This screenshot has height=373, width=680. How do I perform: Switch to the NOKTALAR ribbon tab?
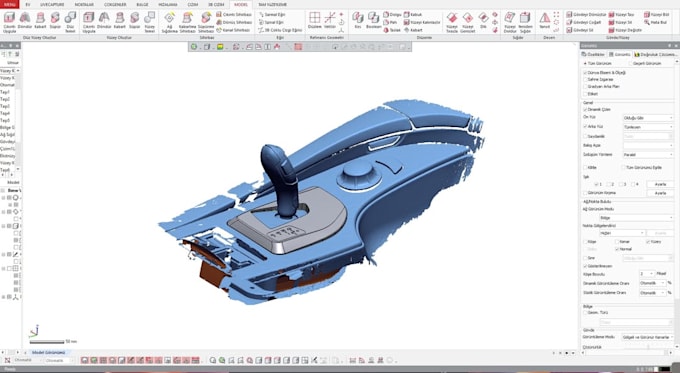click(84, 4)
